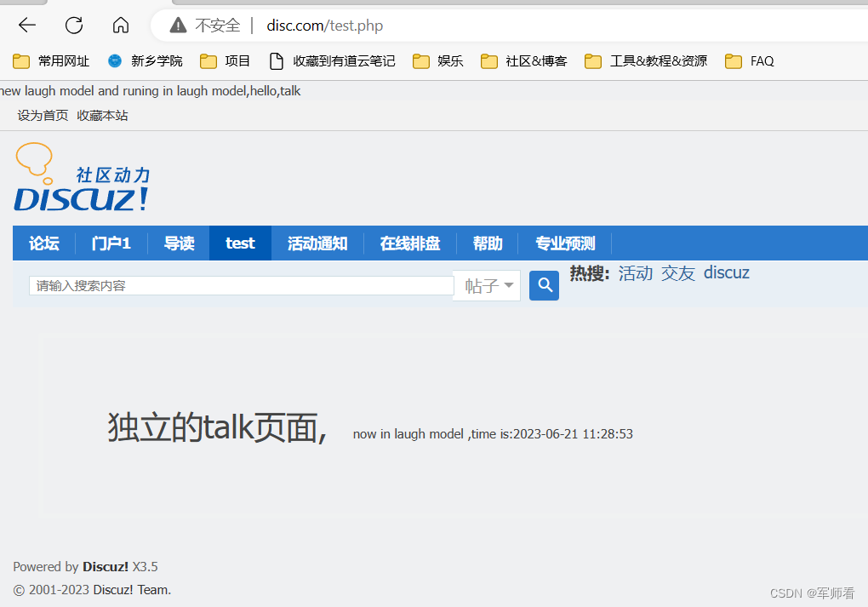Switch to the 论坛 tab
Viewport: 868px width, 607px height.
(x=43, y=243)
